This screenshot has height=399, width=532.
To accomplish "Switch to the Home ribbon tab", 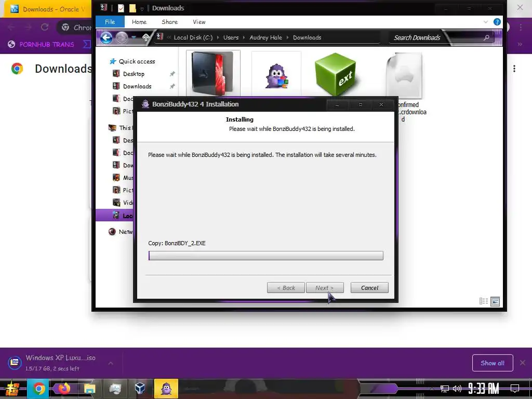I will (139, 22).
